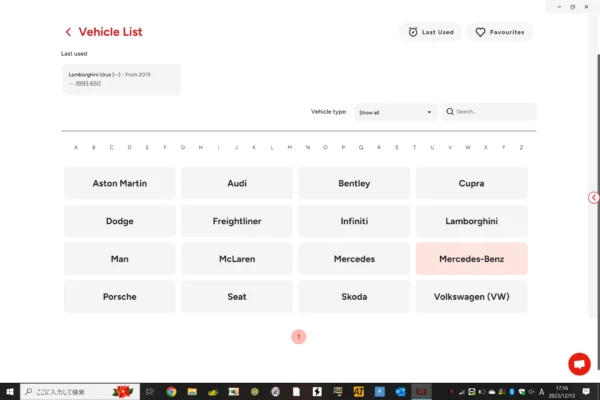The height and width of the screenshot is (400, 600).
Task: Filter brands by letter F
Action: [x=165, y=147]
